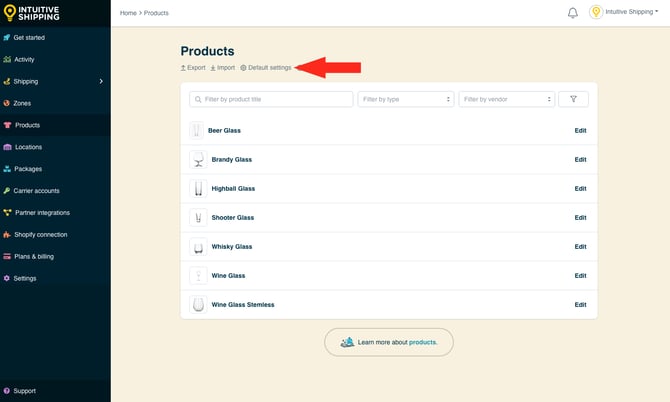Click the search magnifier icon in filter field
This screenshot has height=402, width=670.
point(198,99)
